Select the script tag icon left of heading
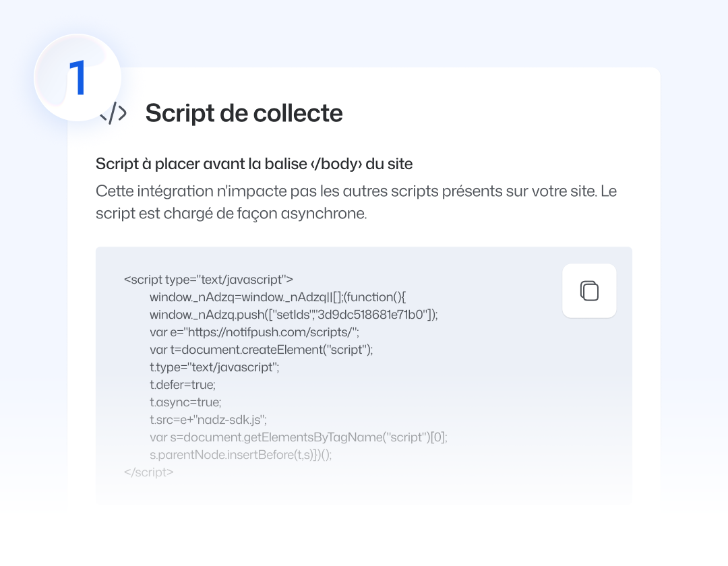This screenshot has width=728, height=566. (113, 112)
